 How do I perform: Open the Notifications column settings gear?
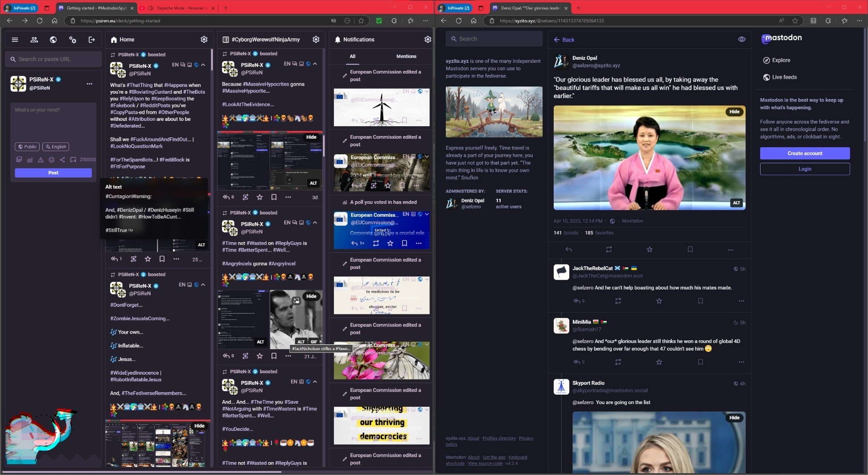428,39
